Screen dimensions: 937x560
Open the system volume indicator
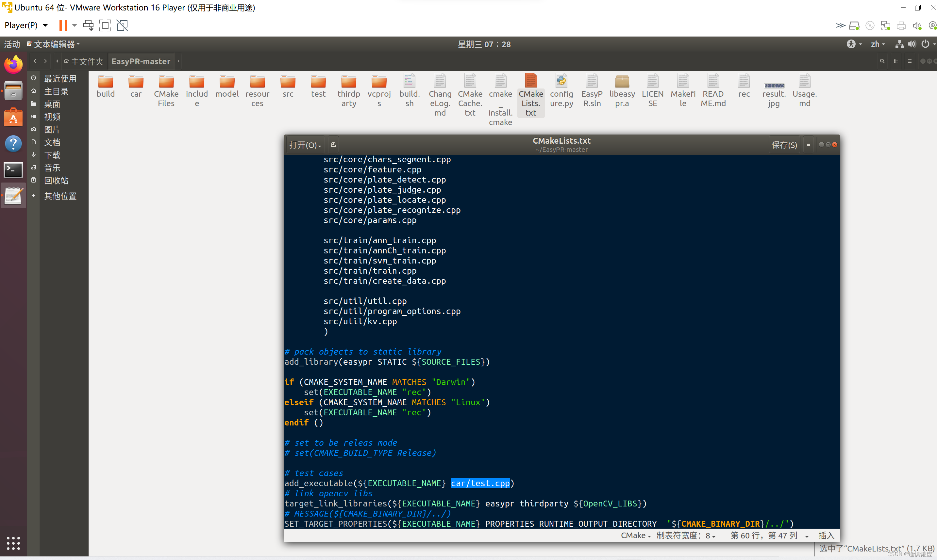click(x=912, y=44)
